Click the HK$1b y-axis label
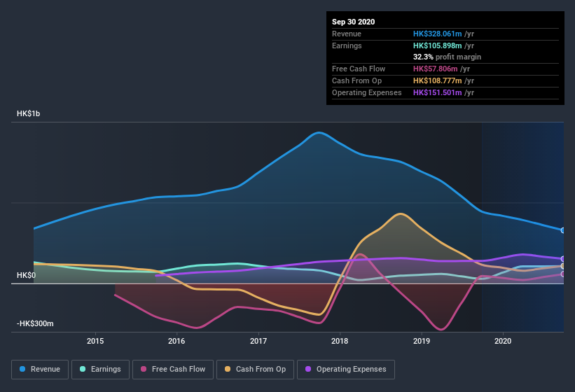The image size is (575, 392). pyautogui.click(x=28, y=113)
